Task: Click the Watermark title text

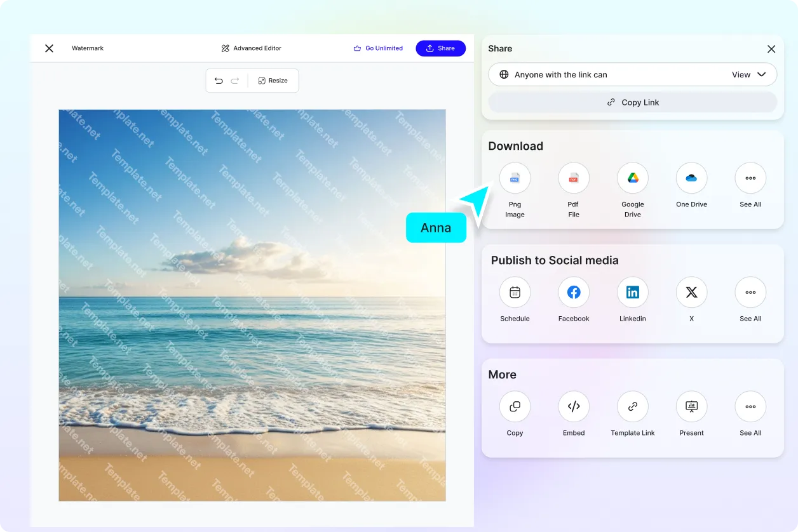Action: 88,48
